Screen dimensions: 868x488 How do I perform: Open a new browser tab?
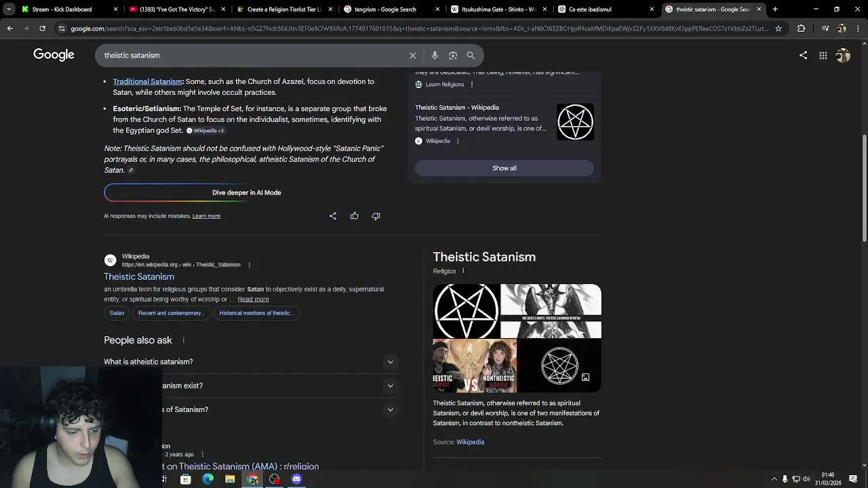(775, 9)
